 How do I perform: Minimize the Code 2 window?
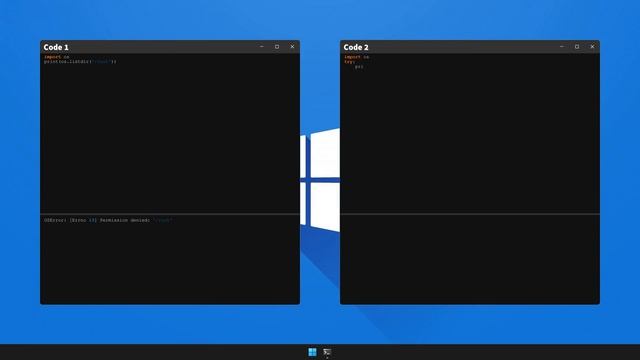tap(562, 47)
